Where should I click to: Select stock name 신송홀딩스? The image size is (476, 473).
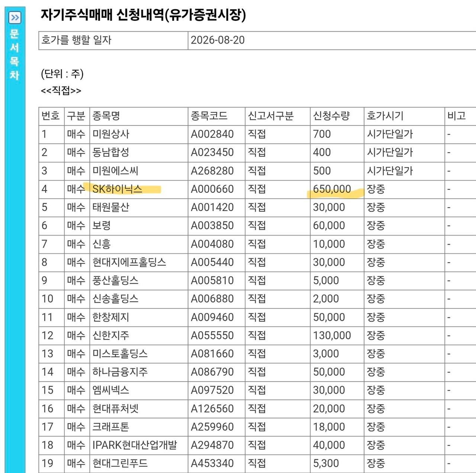point(115,299)
